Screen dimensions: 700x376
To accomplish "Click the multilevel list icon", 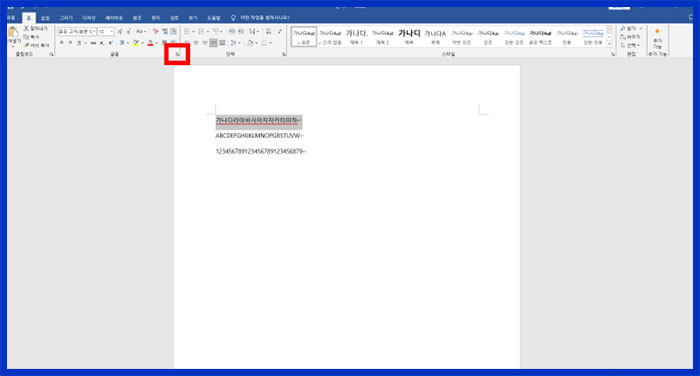I will (216, 31).
